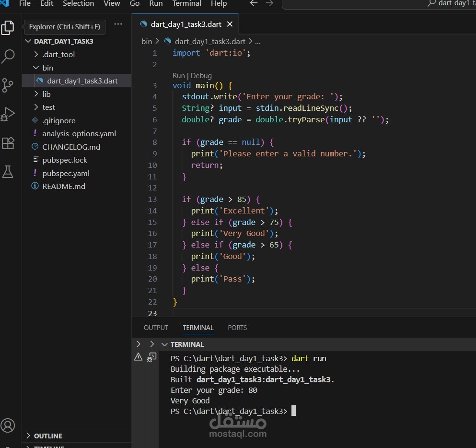476x448 pixels.
Task: Open Explorer views and more actions ellipsis
Action: pos(118,24)
